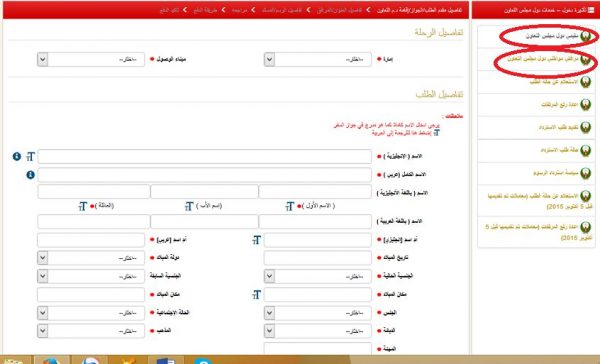Screen dimensions: 600x364
Task: Go to fees/guarantee details step
Action: (282, 10)
